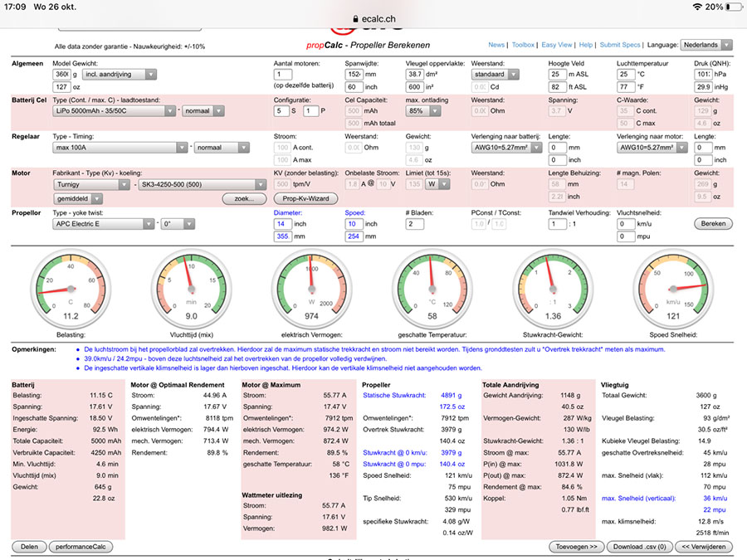
Task: Tap the battery status icon
Action: pyautogui.click(x=734, y=7)
